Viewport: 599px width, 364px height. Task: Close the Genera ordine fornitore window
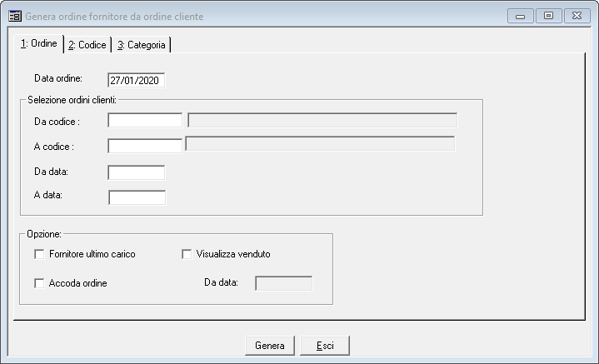[577, 16]
